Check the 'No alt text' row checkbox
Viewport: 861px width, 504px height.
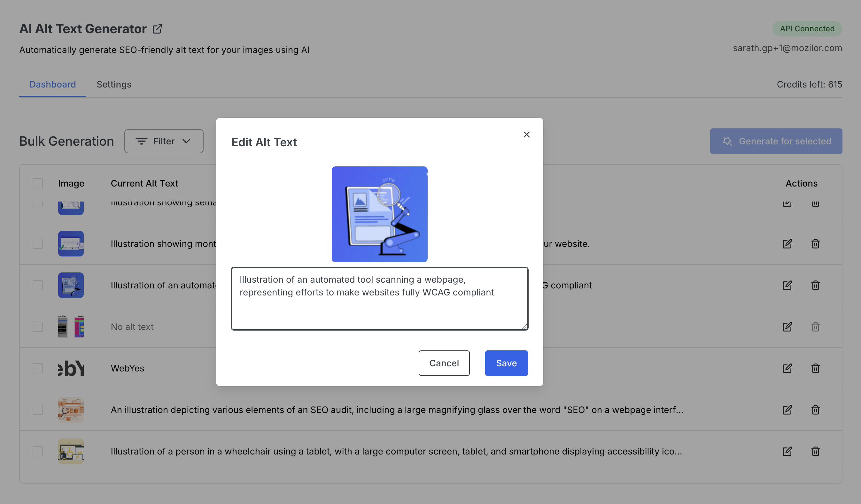click(x=38, y=327)
